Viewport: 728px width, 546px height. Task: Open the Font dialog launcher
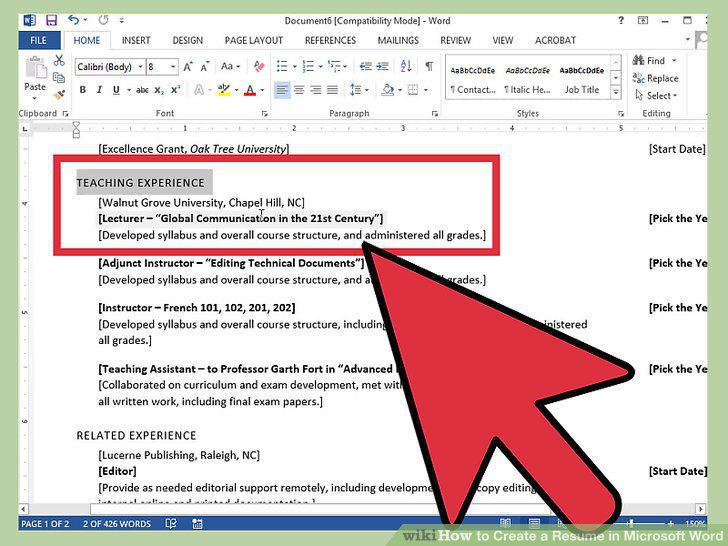click(265, 114)
